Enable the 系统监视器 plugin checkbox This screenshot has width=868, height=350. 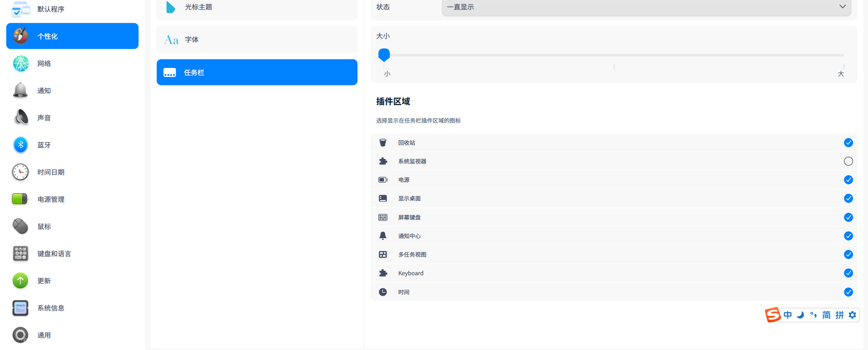(x=848, y=161)
